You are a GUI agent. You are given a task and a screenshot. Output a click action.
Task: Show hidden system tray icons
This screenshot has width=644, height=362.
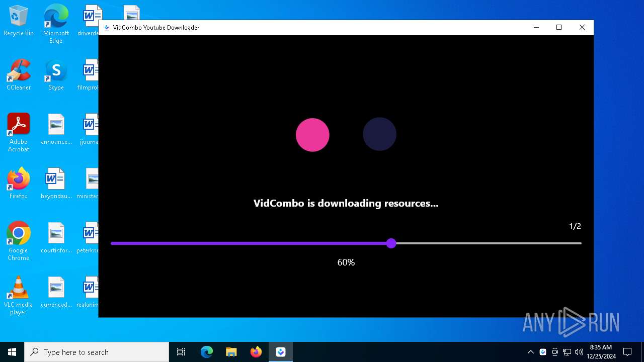pyautogui.click(x=531, y=352)
